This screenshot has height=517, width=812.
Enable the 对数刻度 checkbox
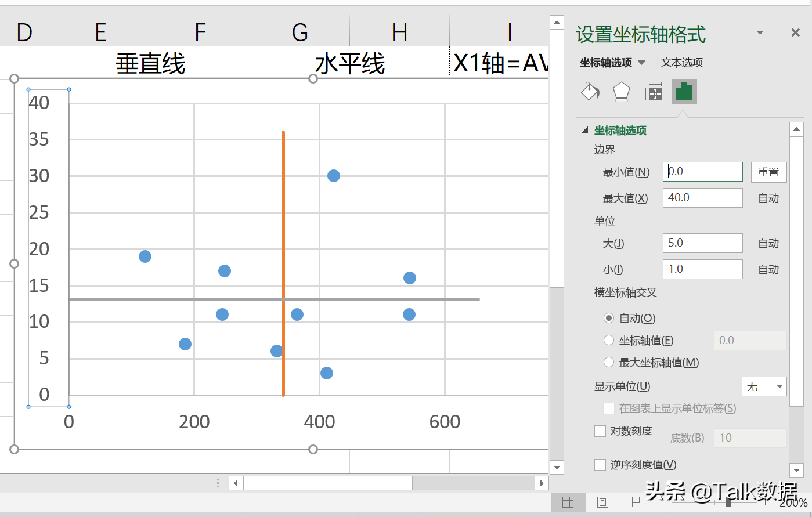pos(600,431)
